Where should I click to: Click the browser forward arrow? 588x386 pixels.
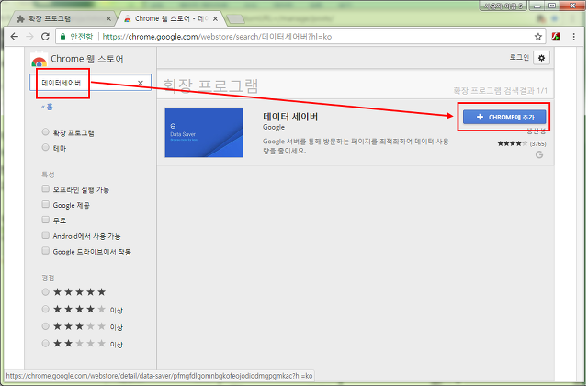coord(29,37)
